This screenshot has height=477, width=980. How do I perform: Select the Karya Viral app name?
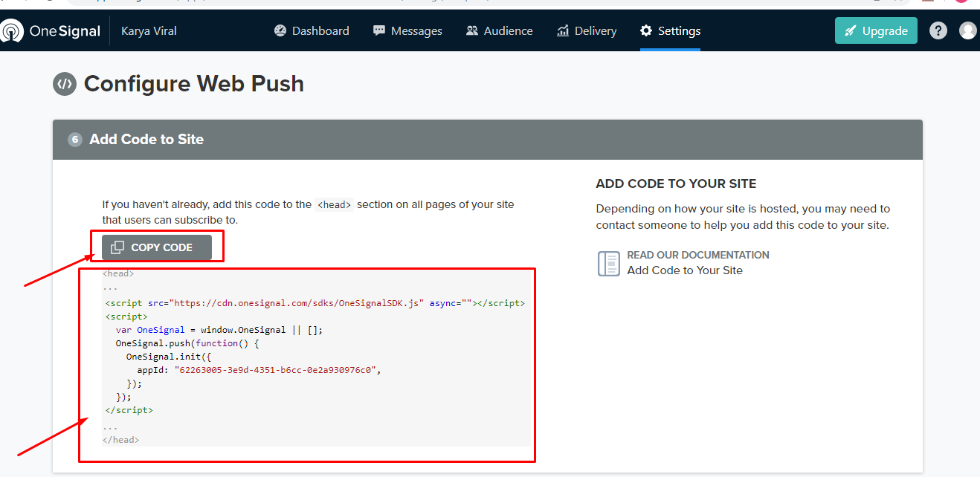(148, 31)
